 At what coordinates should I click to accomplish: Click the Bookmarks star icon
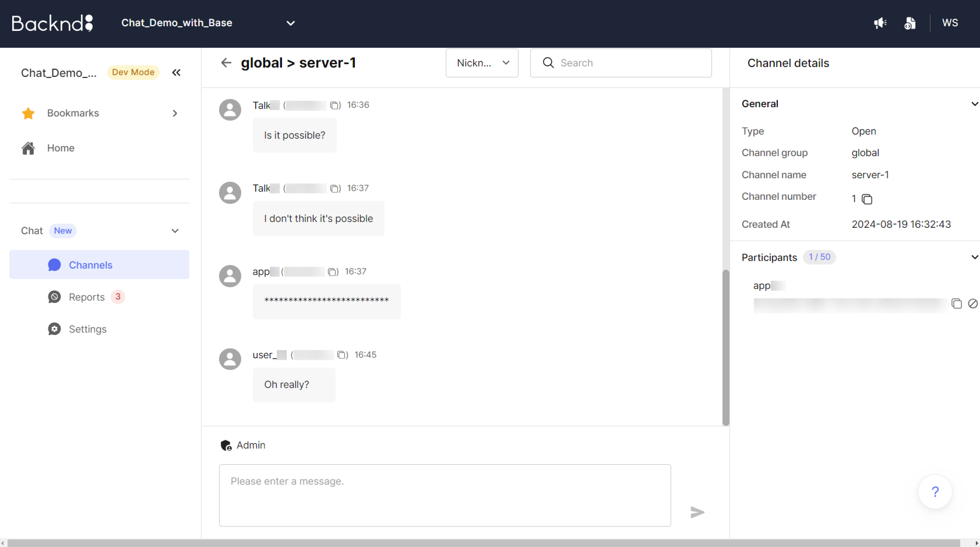pyautogui.click(x=28, y=113)
